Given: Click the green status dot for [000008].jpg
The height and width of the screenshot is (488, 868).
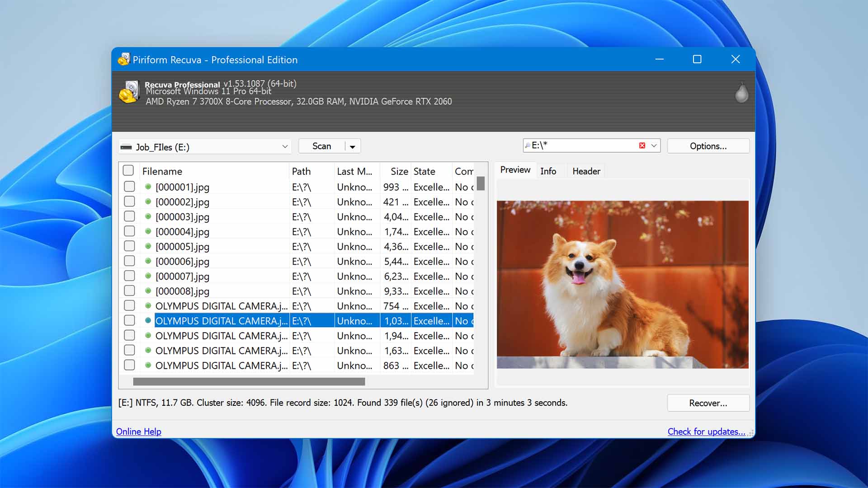Looking at the screenshot, I should tap(148, 291).
